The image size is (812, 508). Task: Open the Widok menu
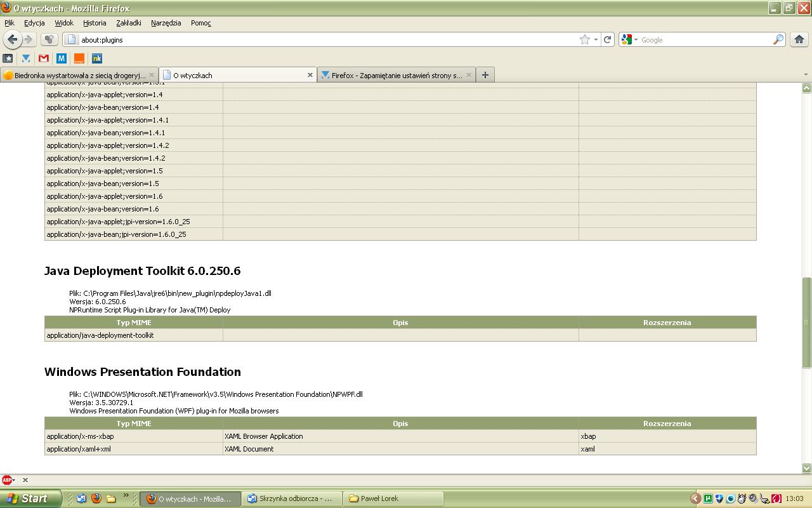[x=64, y=23]
